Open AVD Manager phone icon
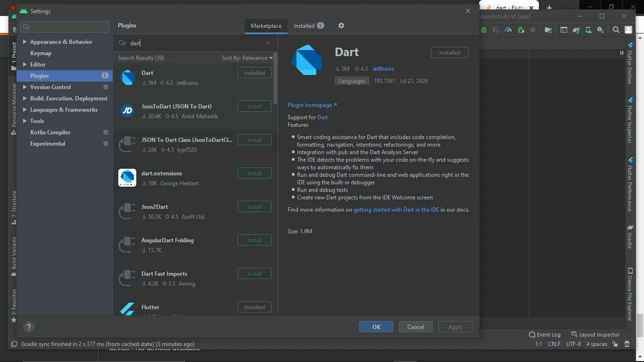The image size is (644, 362). (x=588, y=30)
